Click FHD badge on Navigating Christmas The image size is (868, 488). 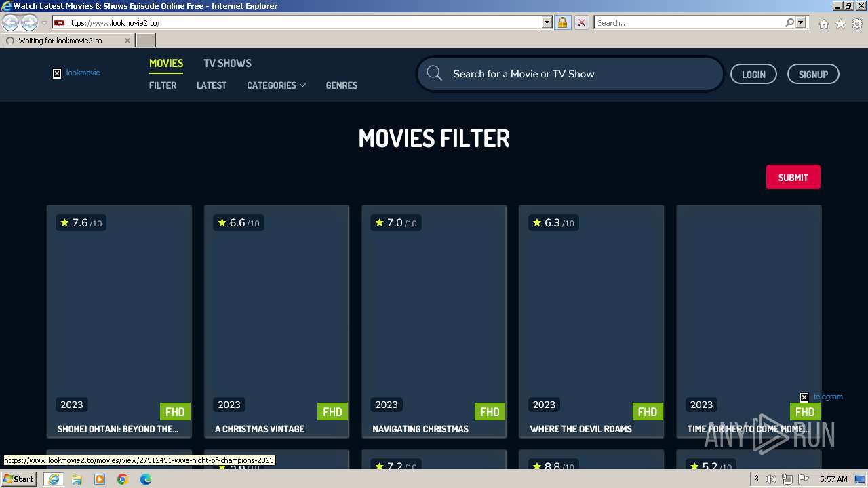click(490, 411)
